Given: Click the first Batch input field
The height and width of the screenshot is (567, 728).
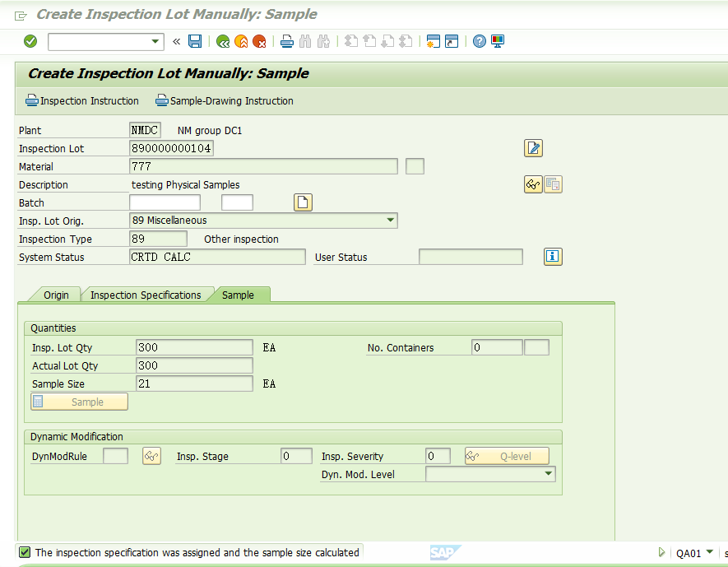Looking at the screenshot, I should click(x=165, y=202).
